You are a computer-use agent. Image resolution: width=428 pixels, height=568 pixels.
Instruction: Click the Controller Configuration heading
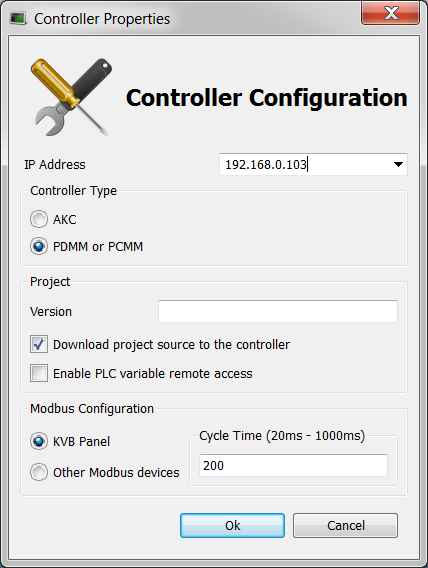pos(267,98)
